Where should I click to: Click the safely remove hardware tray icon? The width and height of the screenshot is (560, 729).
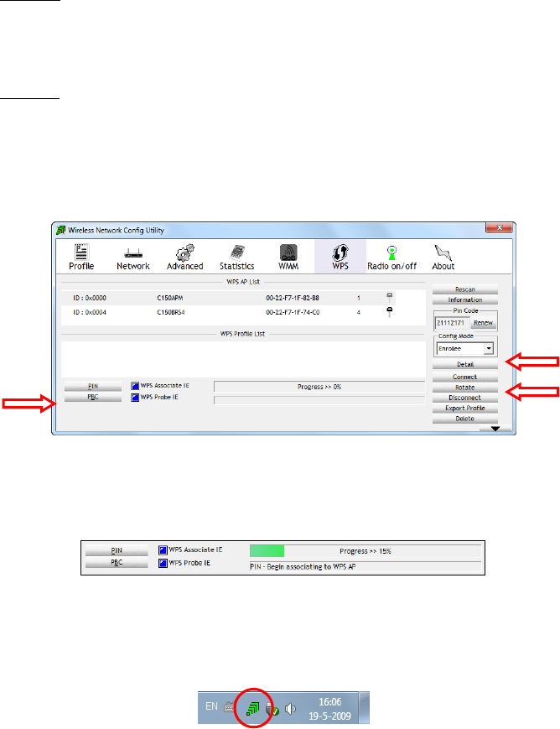(x=272, y=709)
